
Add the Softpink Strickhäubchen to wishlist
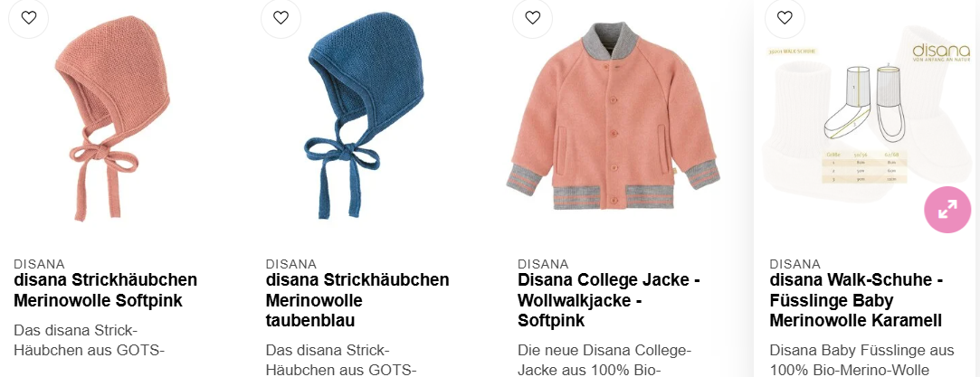[29, 17]
